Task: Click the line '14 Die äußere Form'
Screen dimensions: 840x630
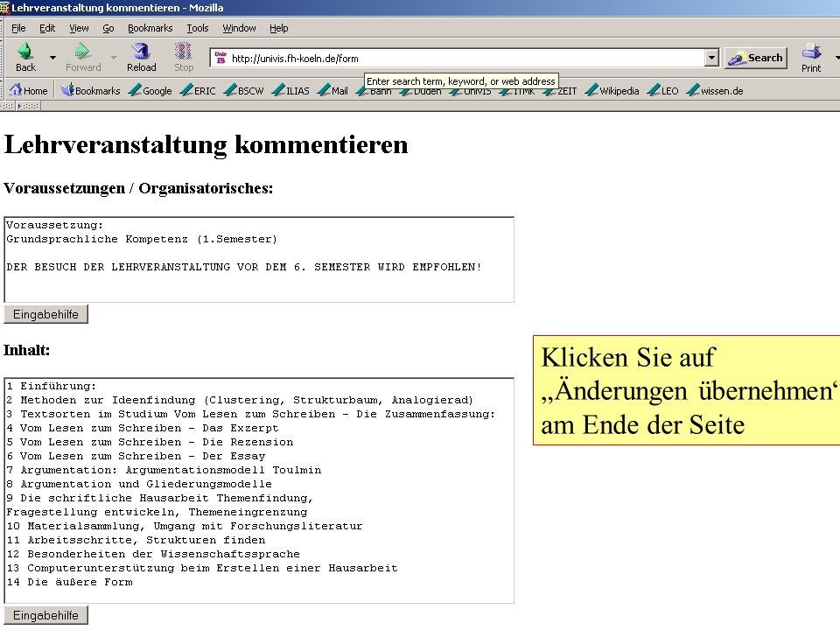Action: 70,582
